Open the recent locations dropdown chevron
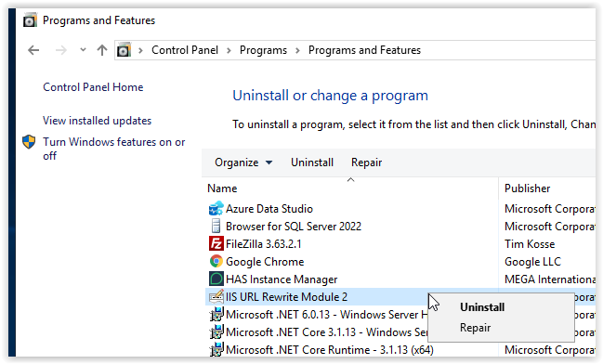Viewport: 603px width, 364px height. tap(83, 49)
